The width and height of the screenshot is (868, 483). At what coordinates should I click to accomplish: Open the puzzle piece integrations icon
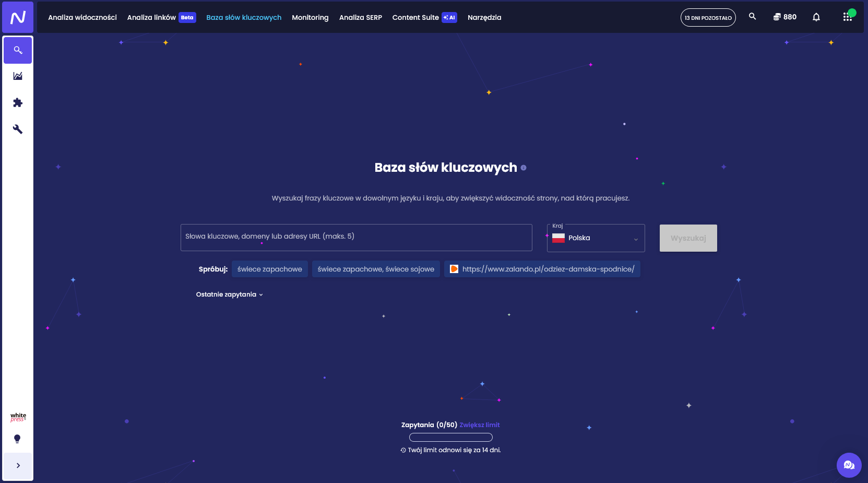[18, 103]
